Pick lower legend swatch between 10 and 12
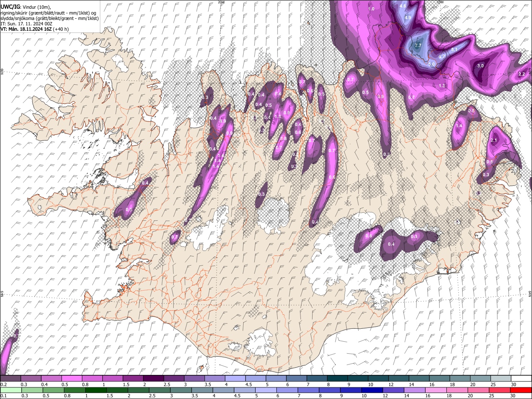Viewport: 532px width, 399px height. click(x=372, y=390)
